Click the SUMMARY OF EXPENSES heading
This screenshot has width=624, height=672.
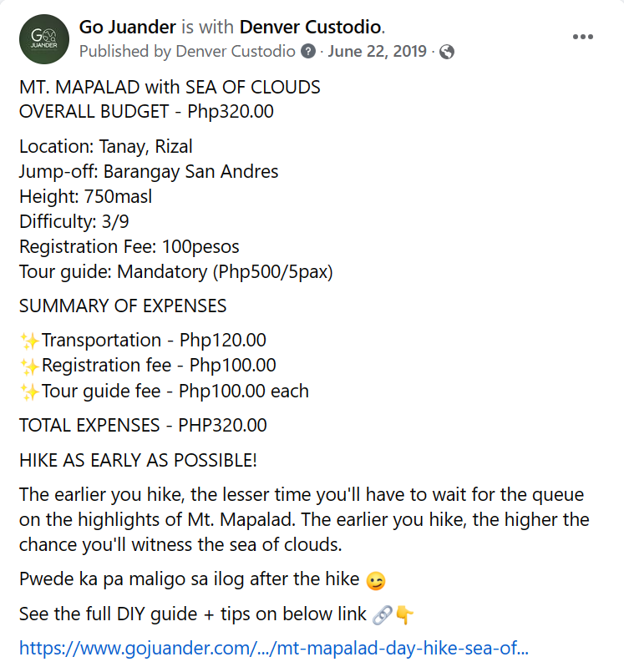tap(123, 306)
